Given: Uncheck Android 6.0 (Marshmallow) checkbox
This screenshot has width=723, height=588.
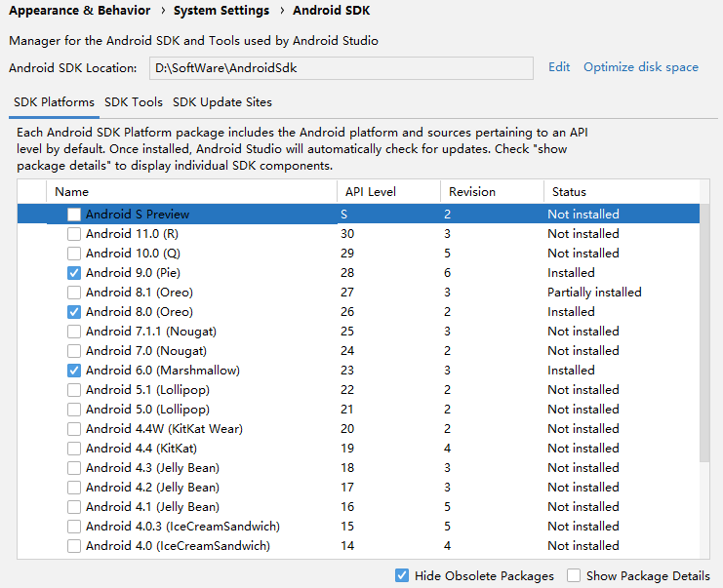Looking at the screenshot, I should pyautogui.click(x=74, y=371).
